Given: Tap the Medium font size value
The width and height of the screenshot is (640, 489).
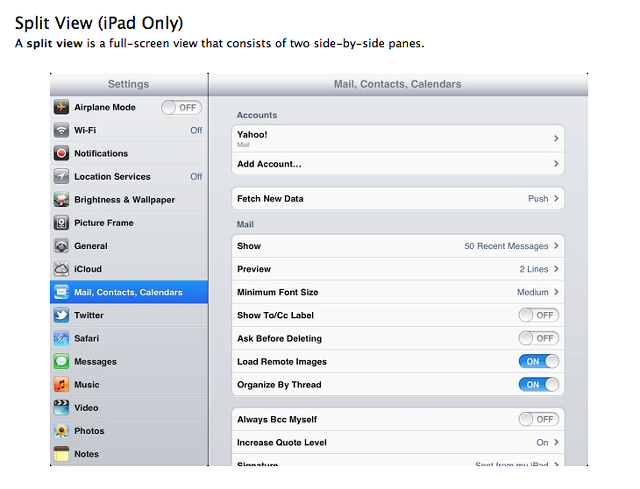Looking at the screenshot, I should pos(533,292).
